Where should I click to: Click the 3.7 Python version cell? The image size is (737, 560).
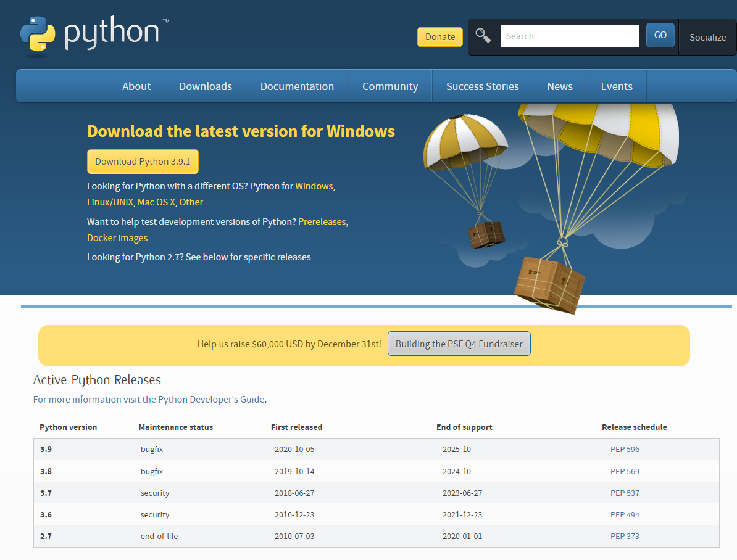click(x=46, y=493)
